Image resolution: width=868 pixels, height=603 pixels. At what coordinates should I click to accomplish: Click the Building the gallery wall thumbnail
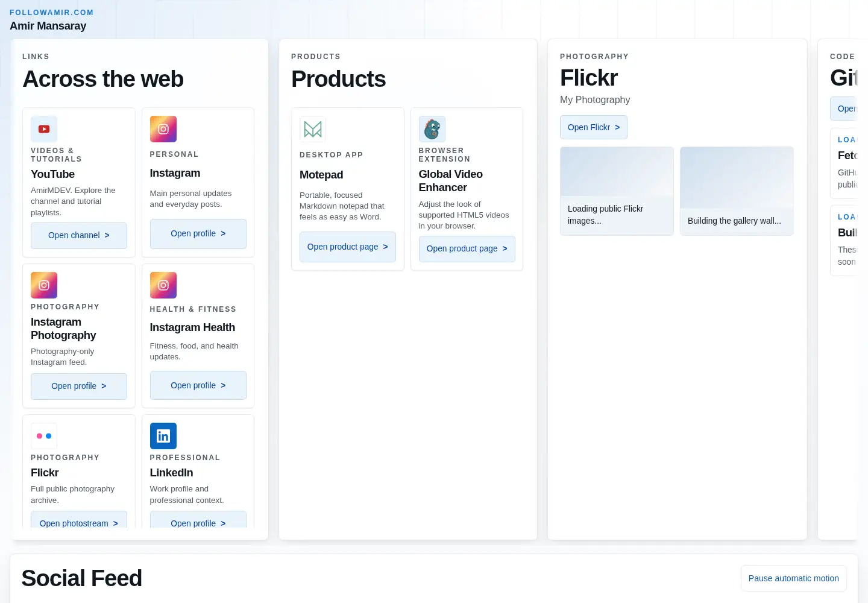click(x=737, y=191)
